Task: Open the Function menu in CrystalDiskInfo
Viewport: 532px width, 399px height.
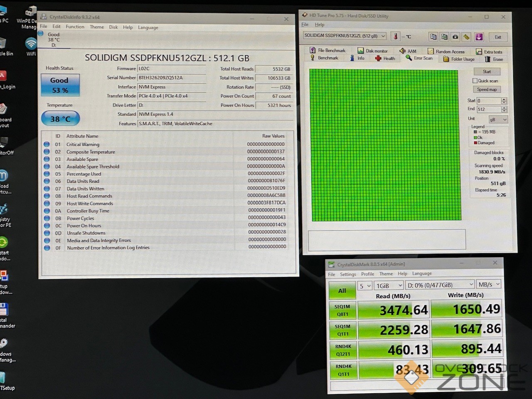Action: (x=75, y=27)
